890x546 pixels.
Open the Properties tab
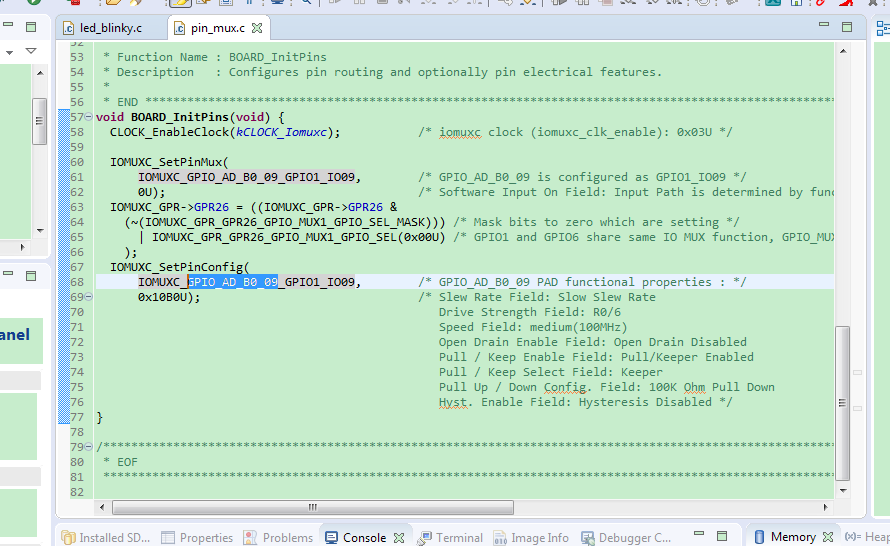click(197, 537)
